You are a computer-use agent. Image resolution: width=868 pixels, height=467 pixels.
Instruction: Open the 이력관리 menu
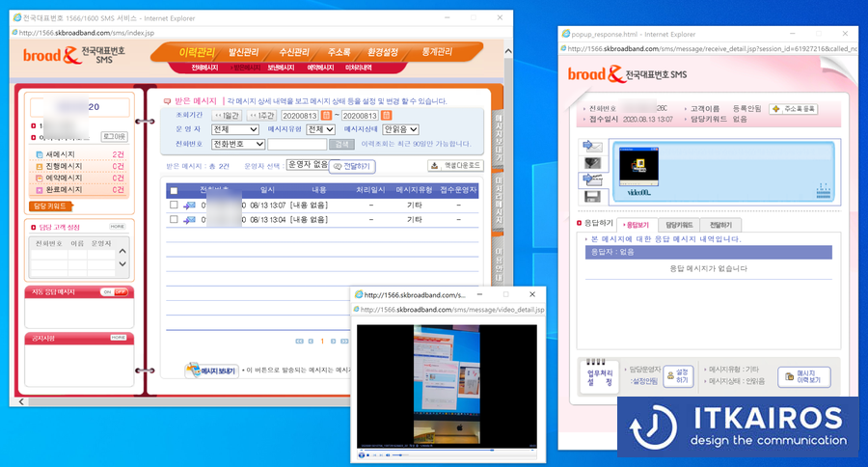197,52
